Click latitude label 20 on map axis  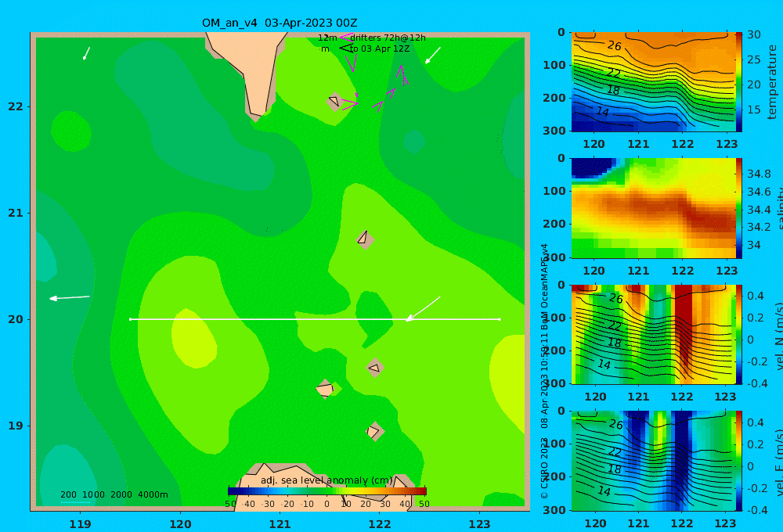point(16,319)
